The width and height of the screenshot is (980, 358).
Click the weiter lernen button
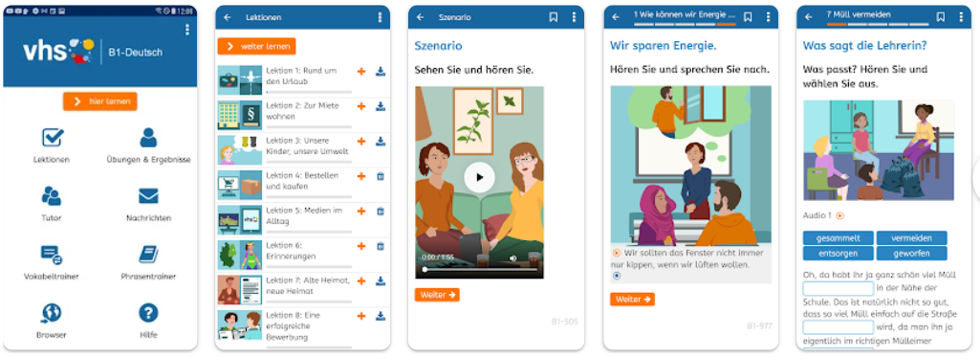tap(257, 46)
